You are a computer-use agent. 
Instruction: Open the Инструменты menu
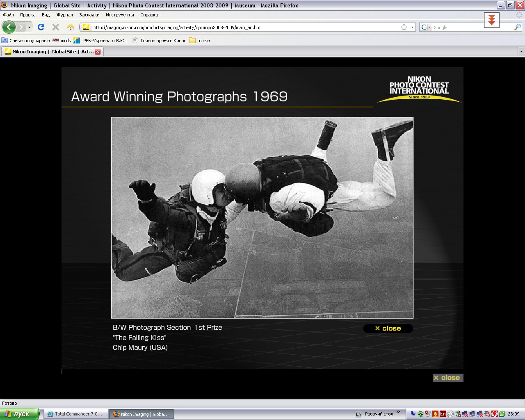[120, 15]
